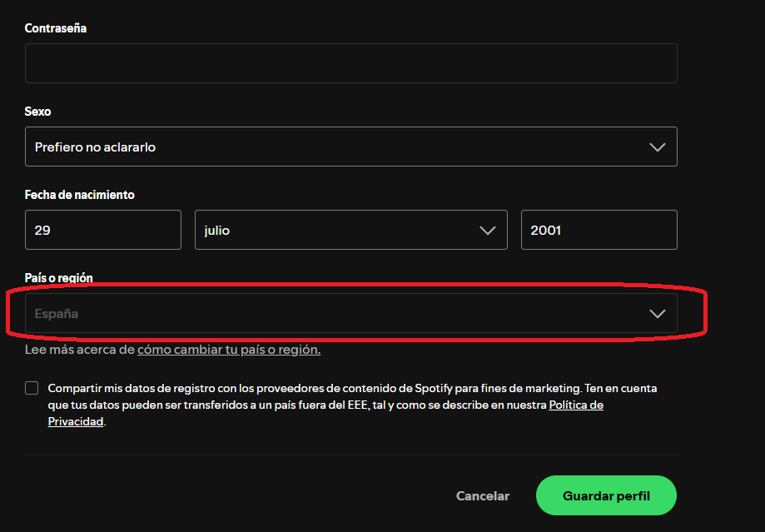Image resolution: width=765 pixels, height=532 pixels.
Task: Click the birth year field showing 2001
Action: coord(599,230)
